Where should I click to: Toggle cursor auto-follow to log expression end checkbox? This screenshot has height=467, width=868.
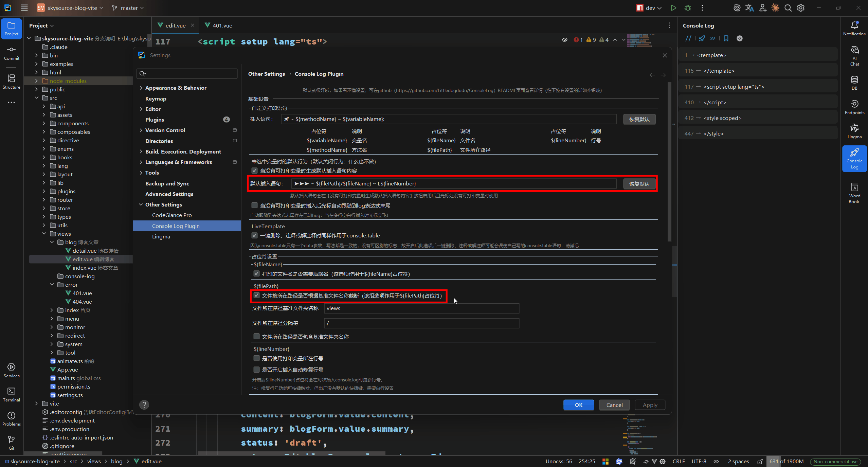click(x=254, y=205)
